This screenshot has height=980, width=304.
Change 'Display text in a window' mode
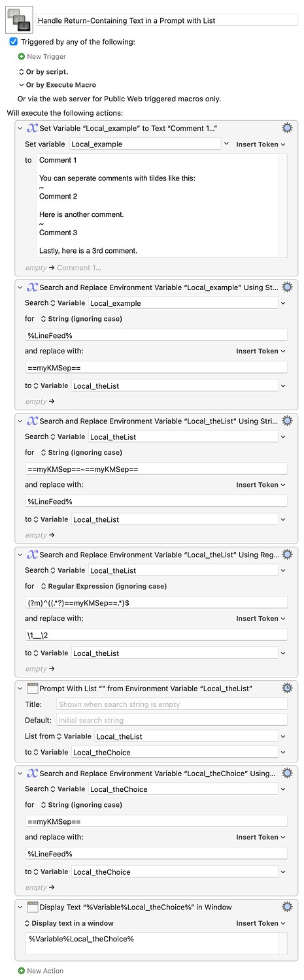click(68, 923)
